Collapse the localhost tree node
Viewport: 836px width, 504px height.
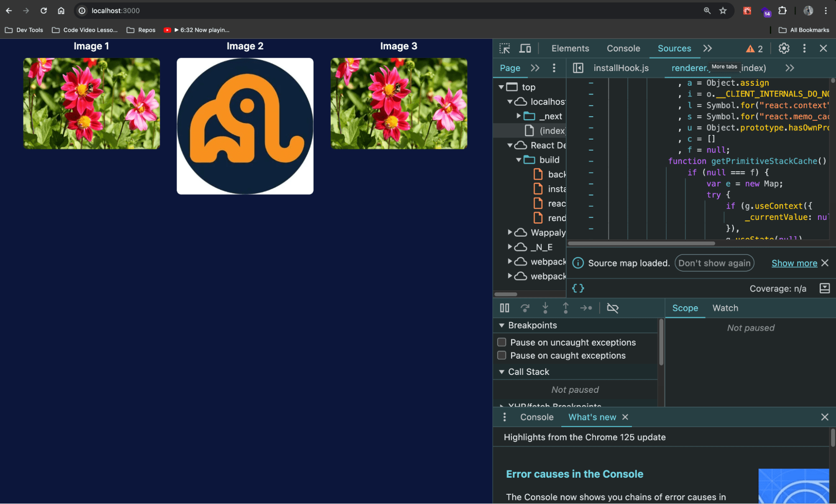click(510, 102)
